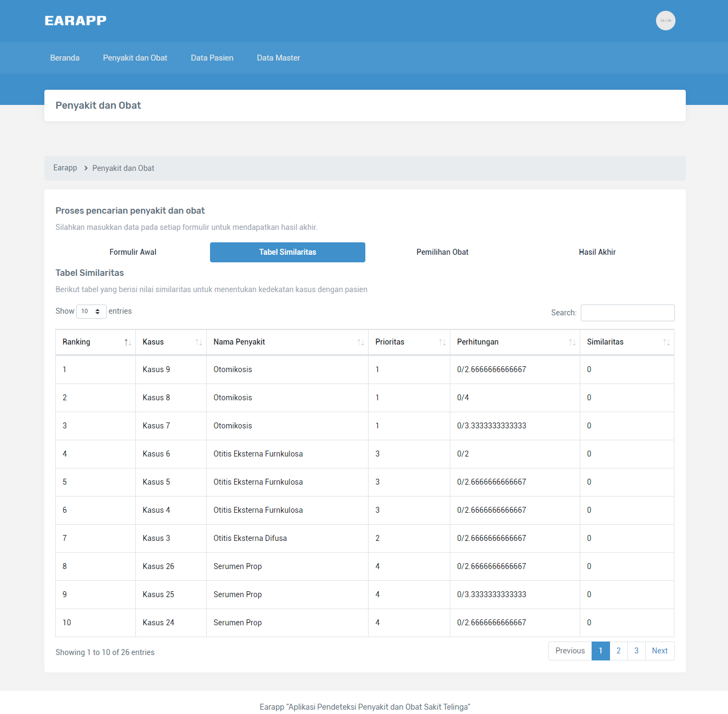Open Penyakit dan Obat menu
Viewport: 728px width, 714px height.
click(x=135, y=58)
